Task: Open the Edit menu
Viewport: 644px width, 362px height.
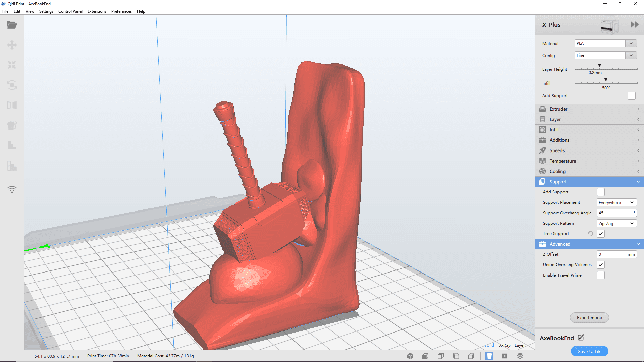Action: 17,11
